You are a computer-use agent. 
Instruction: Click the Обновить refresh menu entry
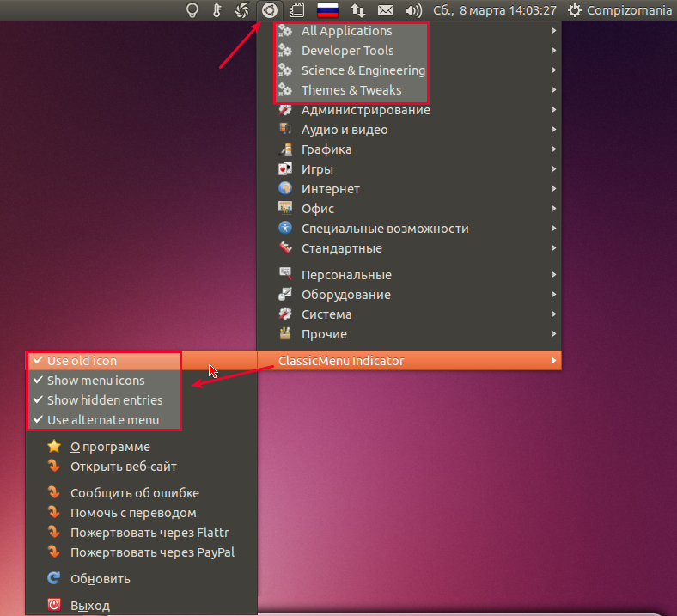click(142, 578)
